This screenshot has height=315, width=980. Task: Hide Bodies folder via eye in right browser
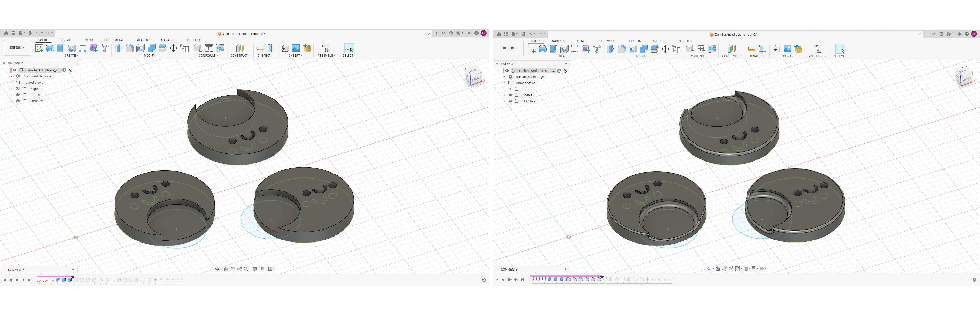click(511, 95)
